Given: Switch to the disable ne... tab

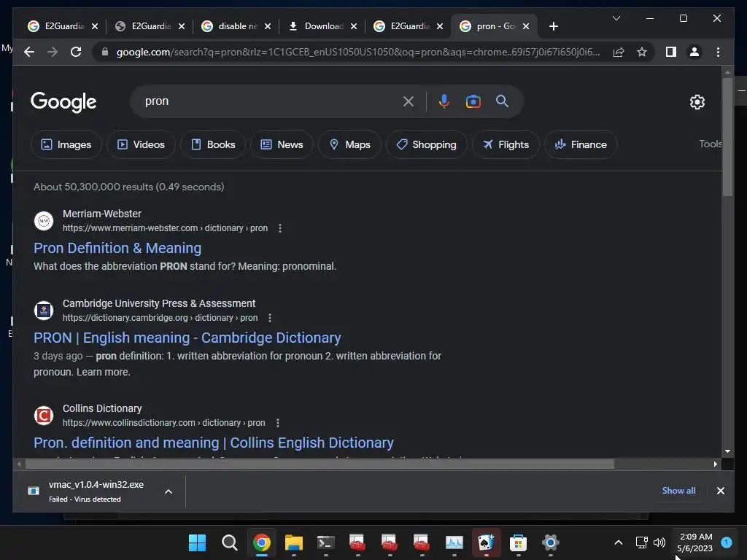Looking at the screenshot, I should click(x=237, y=26).
